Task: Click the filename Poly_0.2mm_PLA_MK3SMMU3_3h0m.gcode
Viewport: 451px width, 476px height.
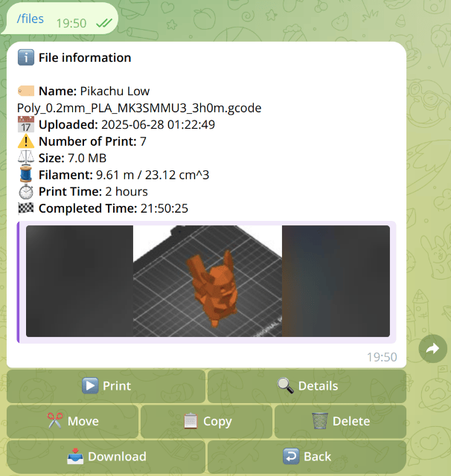Action: point(139,108)
